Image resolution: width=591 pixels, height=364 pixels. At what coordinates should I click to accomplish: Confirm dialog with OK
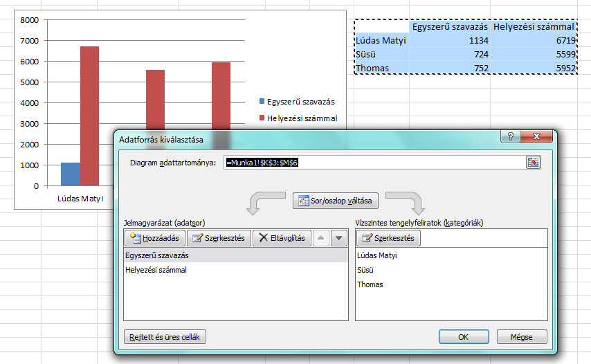(464, 337)
